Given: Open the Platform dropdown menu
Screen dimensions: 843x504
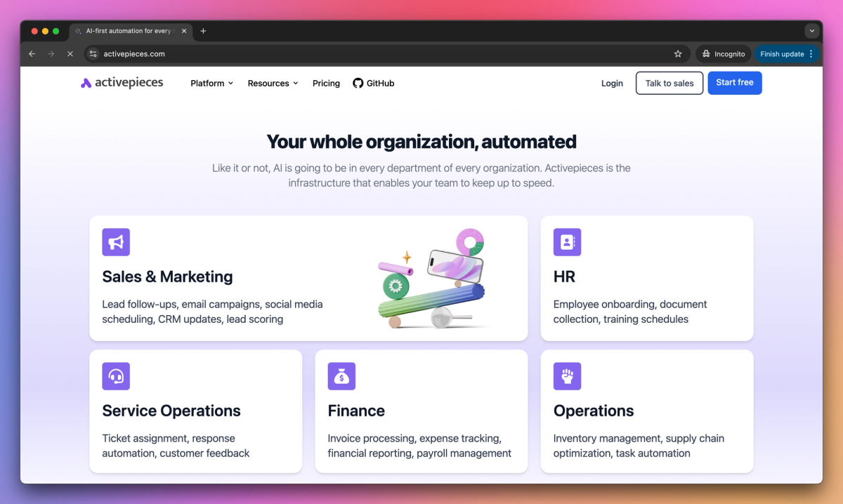Looking at the screenshot, I should [211, 83].
